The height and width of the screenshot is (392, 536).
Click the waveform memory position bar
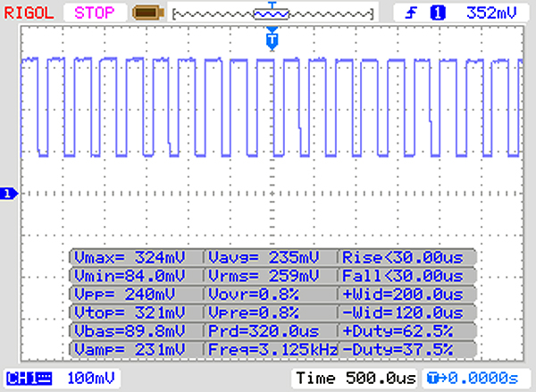[x=272, y=14]
